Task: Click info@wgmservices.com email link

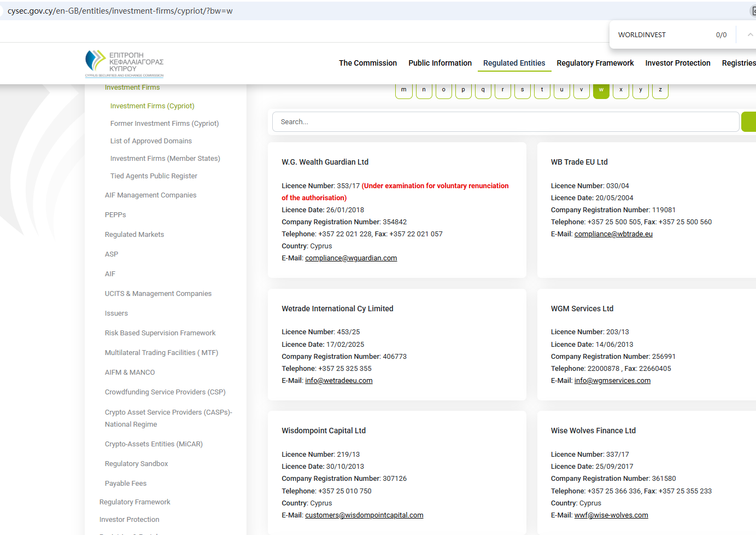Action: (x=612, y=381)
